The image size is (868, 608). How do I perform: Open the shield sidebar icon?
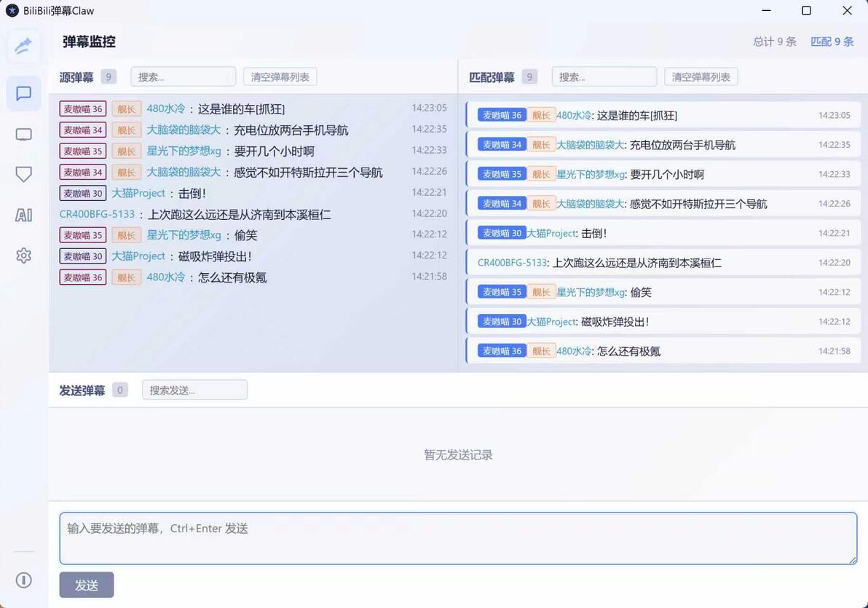pos(23,175)
